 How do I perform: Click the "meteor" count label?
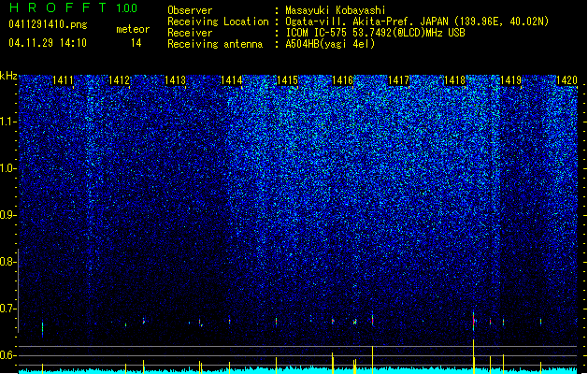[x=133, y=29]
